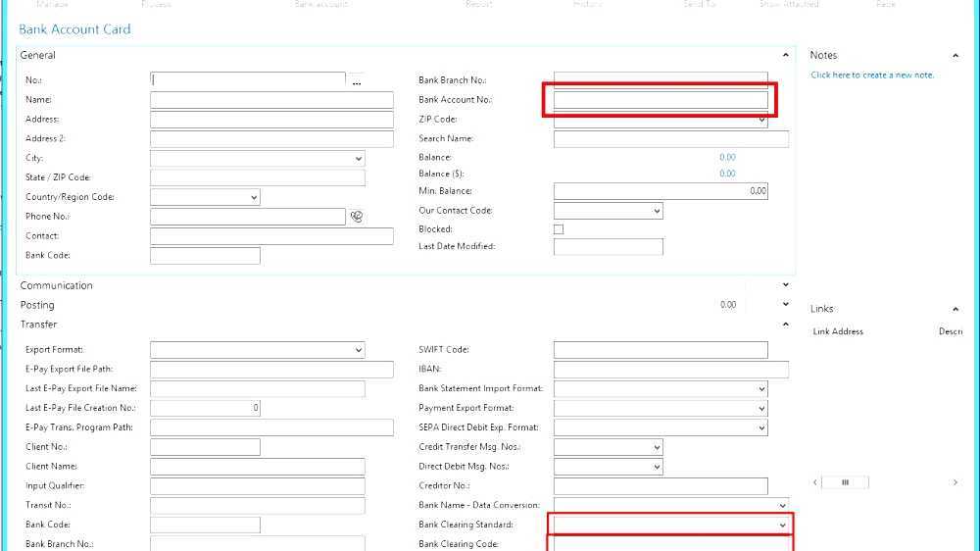Open Bank Name - Data Conversion dropdown
Viewport: 980px width, 551px height.
[782, 505]
